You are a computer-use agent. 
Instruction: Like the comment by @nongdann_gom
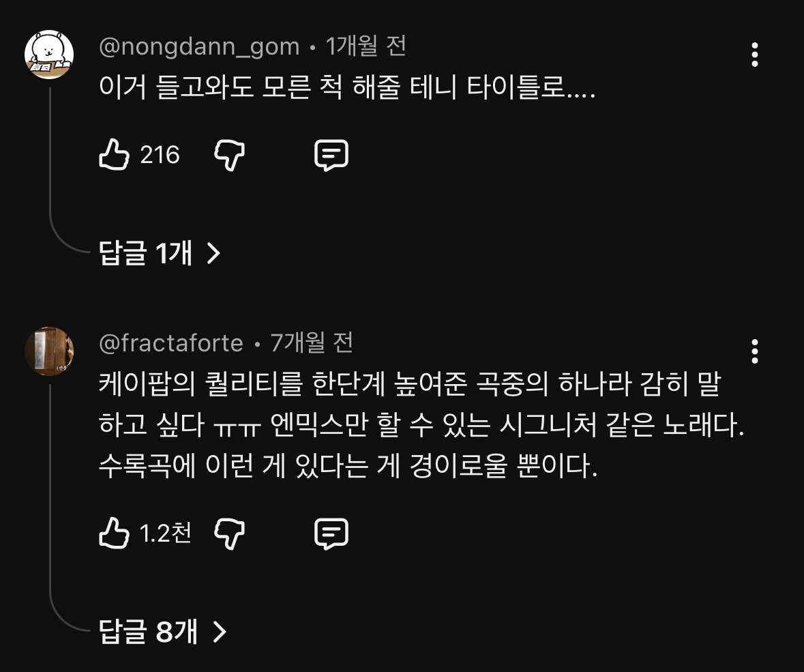tap(115, 155)
